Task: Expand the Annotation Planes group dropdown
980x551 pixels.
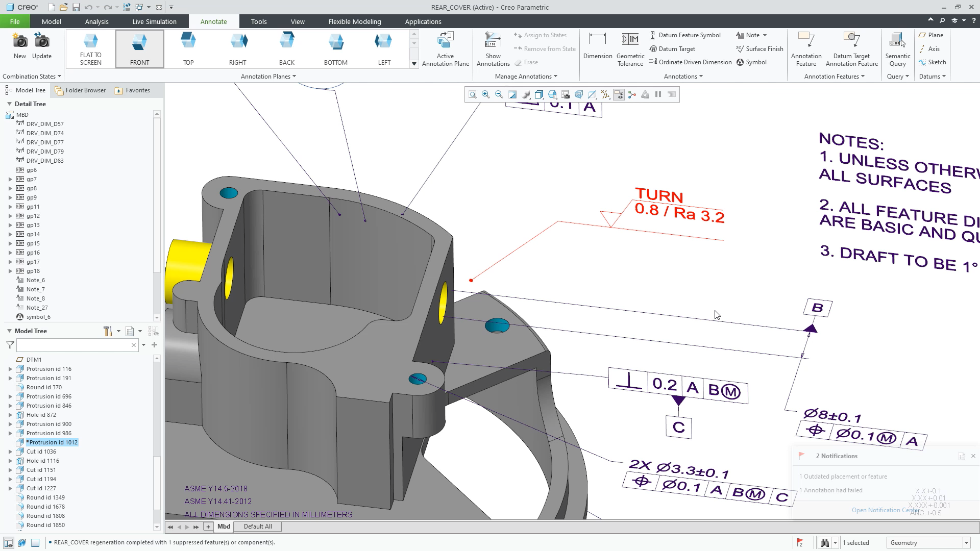Action: click(268, 77)
